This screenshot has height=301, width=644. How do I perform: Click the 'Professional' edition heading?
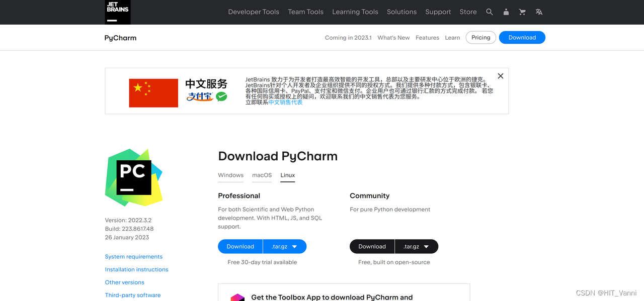coord(239,196)
